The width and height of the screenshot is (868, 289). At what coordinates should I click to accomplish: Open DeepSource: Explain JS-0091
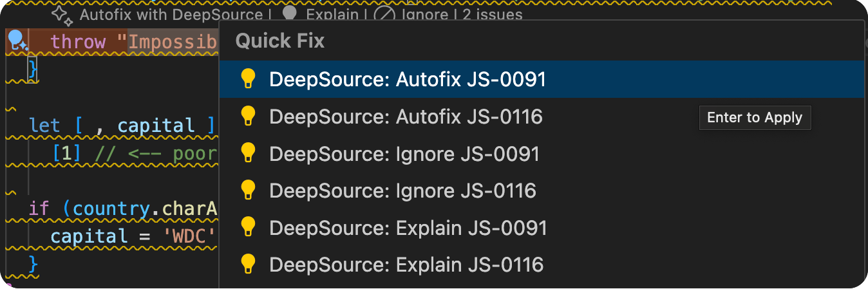(x=542, y=228)
